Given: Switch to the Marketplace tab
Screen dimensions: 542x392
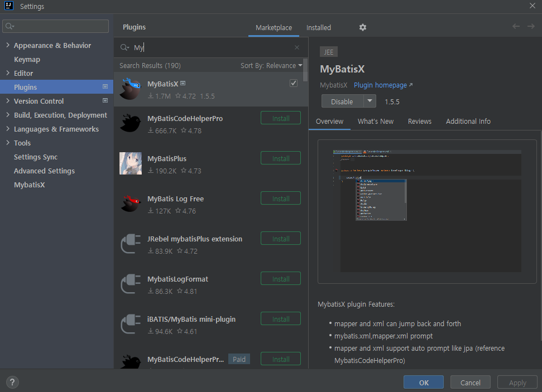Looking at the screenshot, I should (x=274, y=28).
